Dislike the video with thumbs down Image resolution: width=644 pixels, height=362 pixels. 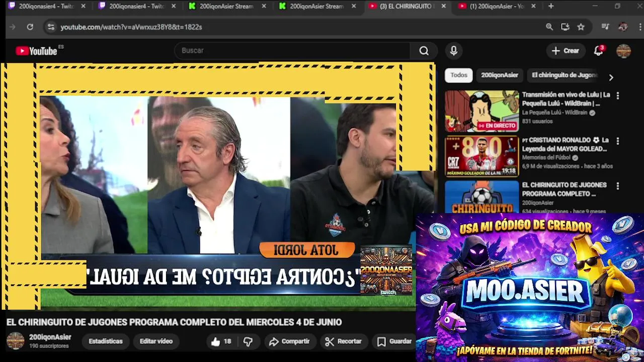(x=248, y=341)
